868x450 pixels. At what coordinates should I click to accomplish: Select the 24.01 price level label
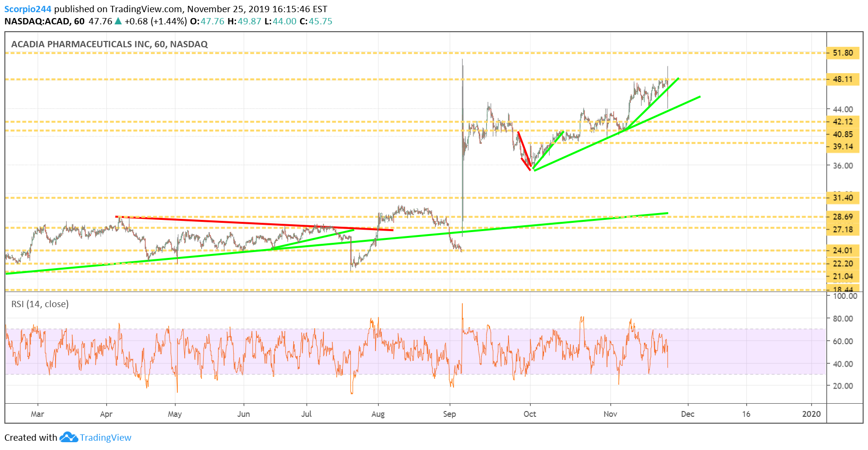[x=843, y=250]
